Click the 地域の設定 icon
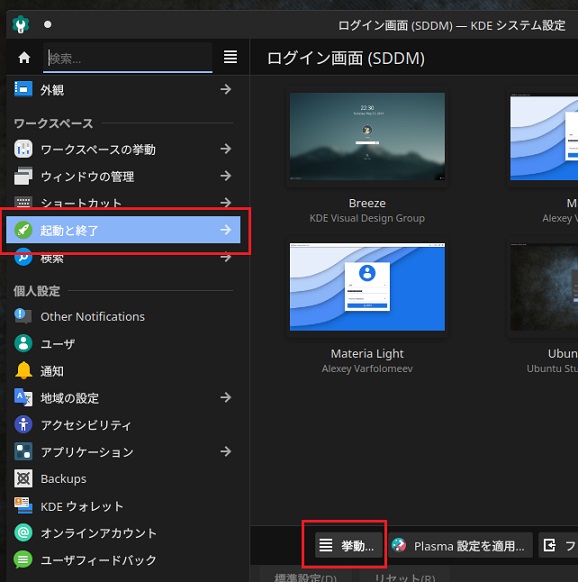The width and height of the screenshot is (578, 582). coord(23,398)
